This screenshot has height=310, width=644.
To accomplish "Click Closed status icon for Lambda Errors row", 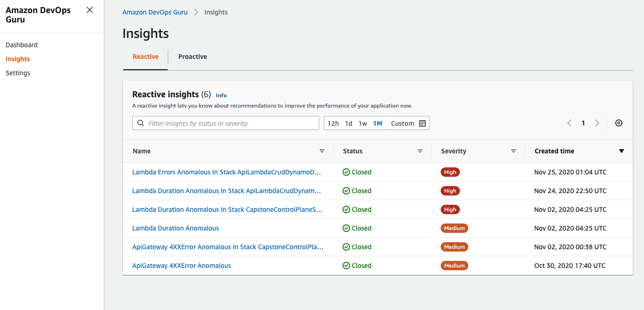I will tap(346, 172).
